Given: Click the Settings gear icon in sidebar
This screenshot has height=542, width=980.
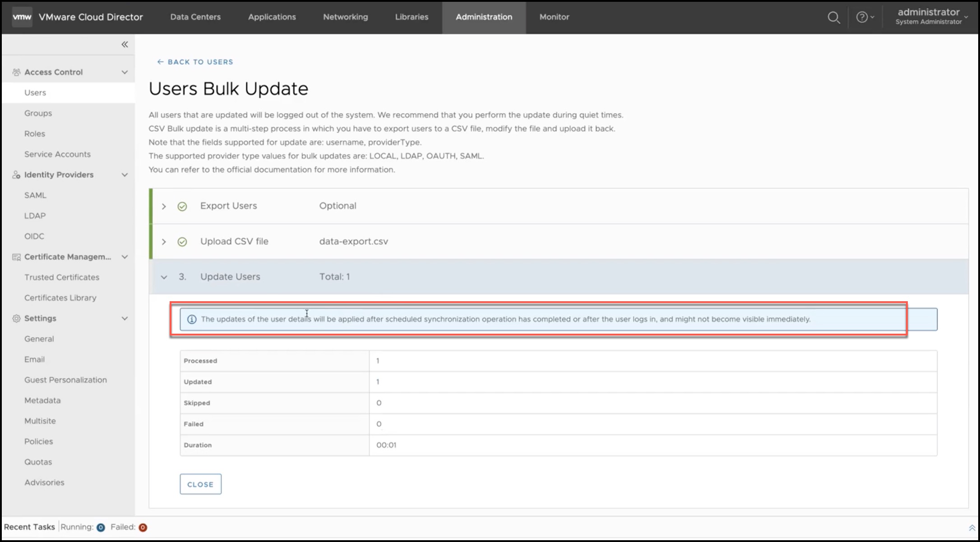Looking at the screenshot, I should pos(16,318).
